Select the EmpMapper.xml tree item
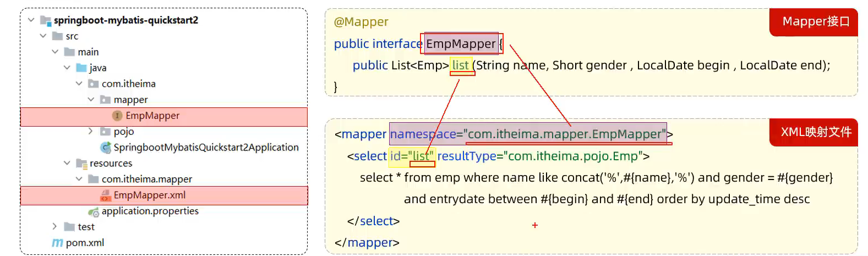The width and height of the screenshot is (868, 256). pos(164,195)
